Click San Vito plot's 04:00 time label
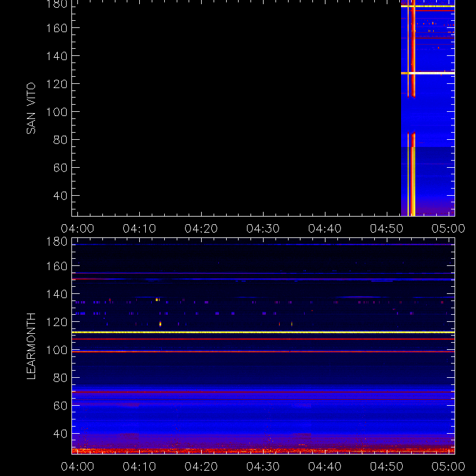 point(77,228)
